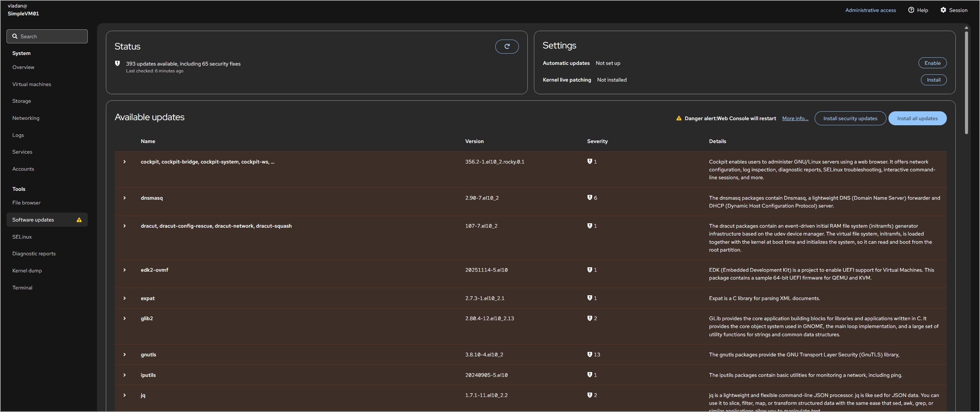Click the SimpleVM01 host name
980x412 pixels.
pyautogui.click(x=23, y=14)
